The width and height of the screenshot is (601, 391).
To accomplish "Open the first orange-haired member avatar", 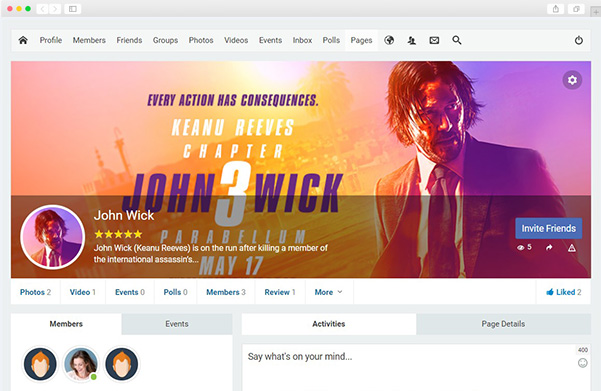I will (40, 364).
